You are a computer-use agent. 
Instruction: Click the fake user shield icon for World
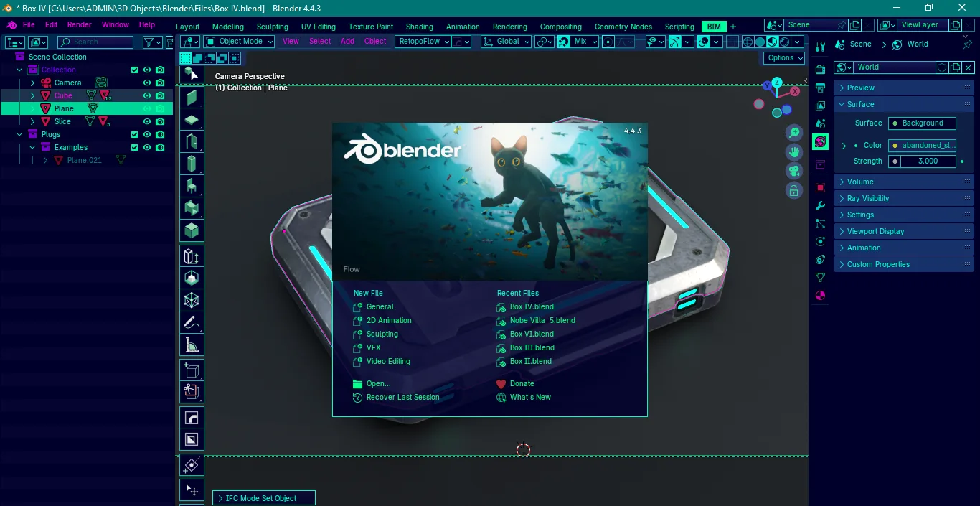pos(942,67)
